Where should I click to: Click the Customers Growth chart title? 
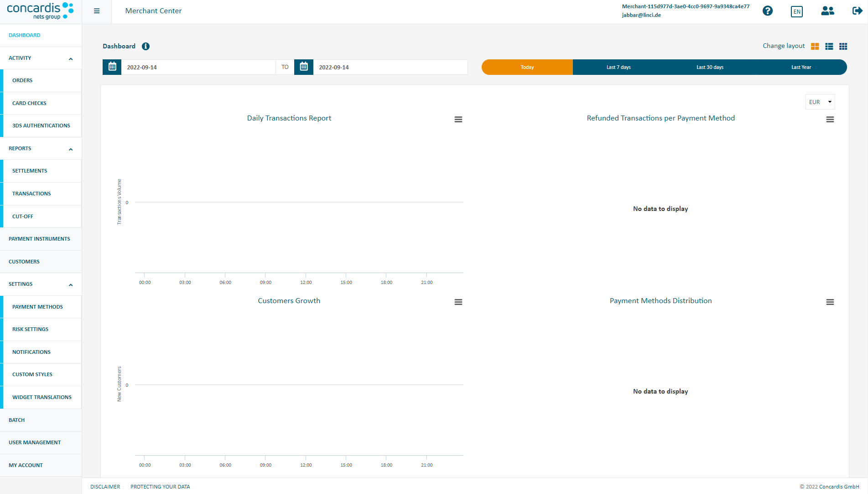tap(289, 301)
